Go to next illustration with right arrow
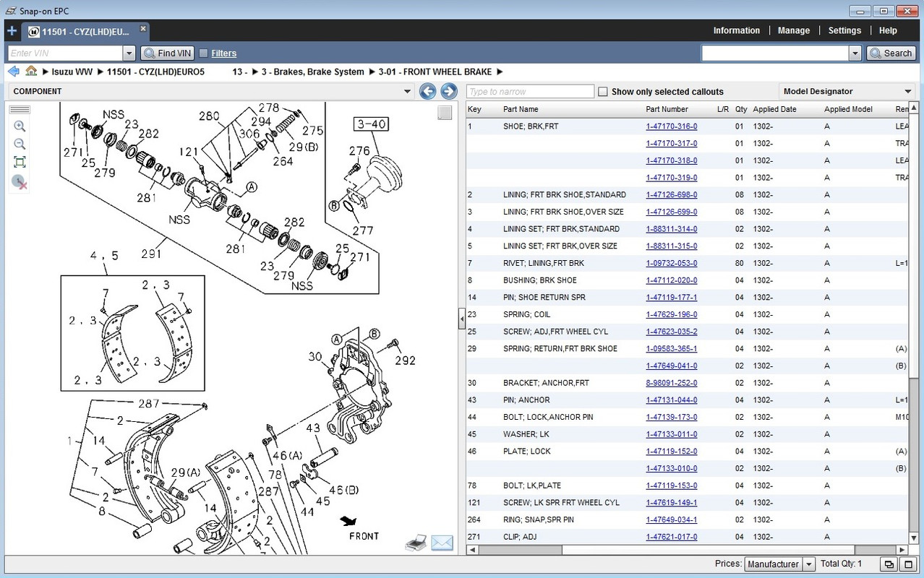The height and width of the screenshot is (578, 924). point(448,91)
